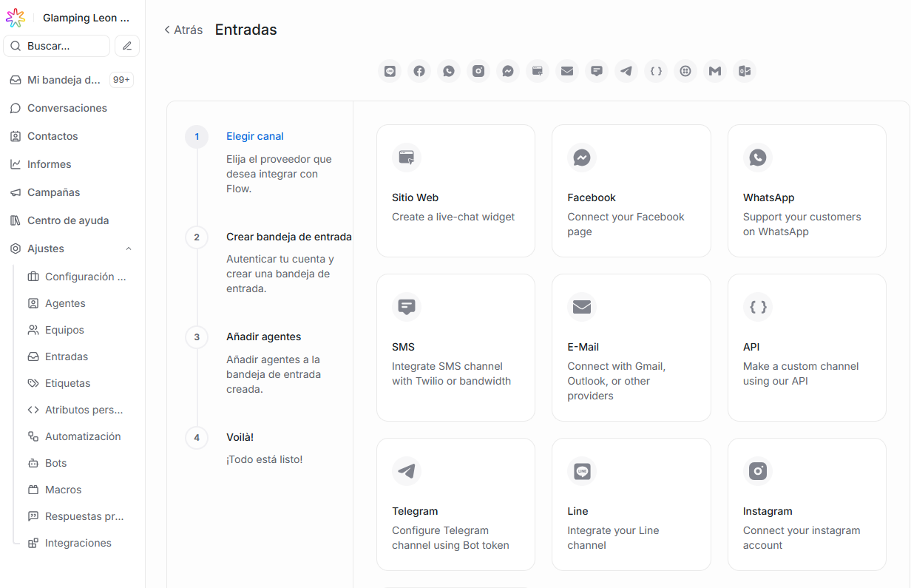Click step 2 Crear bandeja de entrada
Image resolution: width=911 pixels, height=588 pixels.
point(288,237)
